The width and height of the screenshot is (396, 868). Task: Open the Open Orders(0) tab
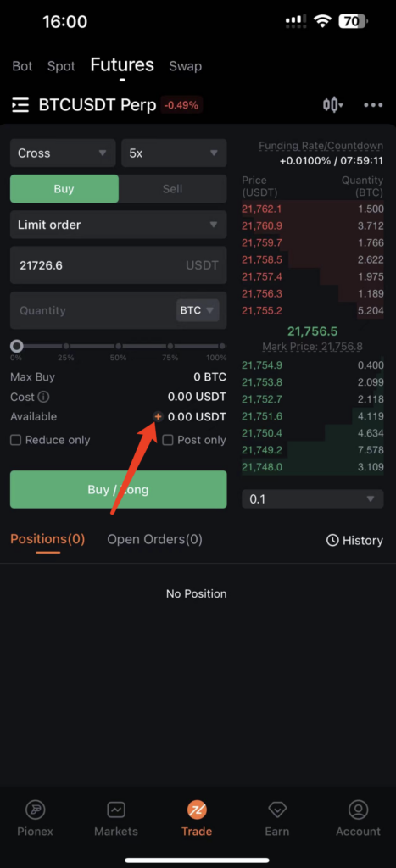tap(154, 539)
